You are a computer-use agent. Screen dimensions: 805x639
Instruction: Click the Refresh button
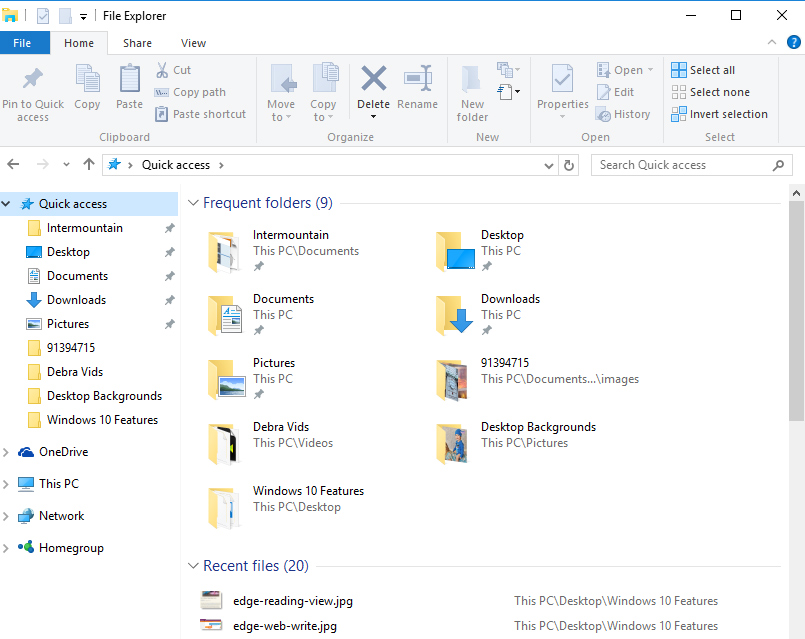pyautogui.click(x=569, y=165)
